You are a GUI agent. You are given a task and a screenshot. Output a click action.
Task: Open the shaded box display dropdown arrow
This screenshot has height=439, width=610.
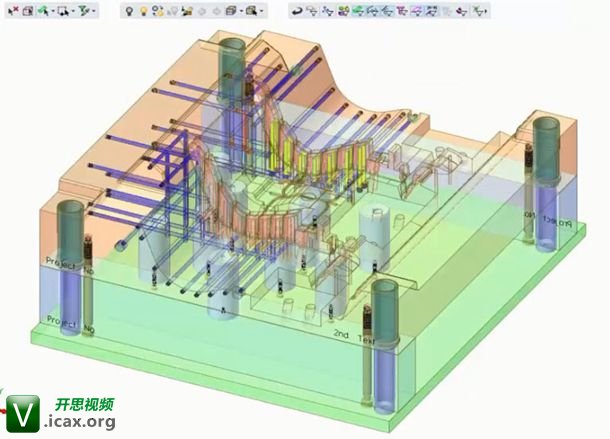point(241,11)
